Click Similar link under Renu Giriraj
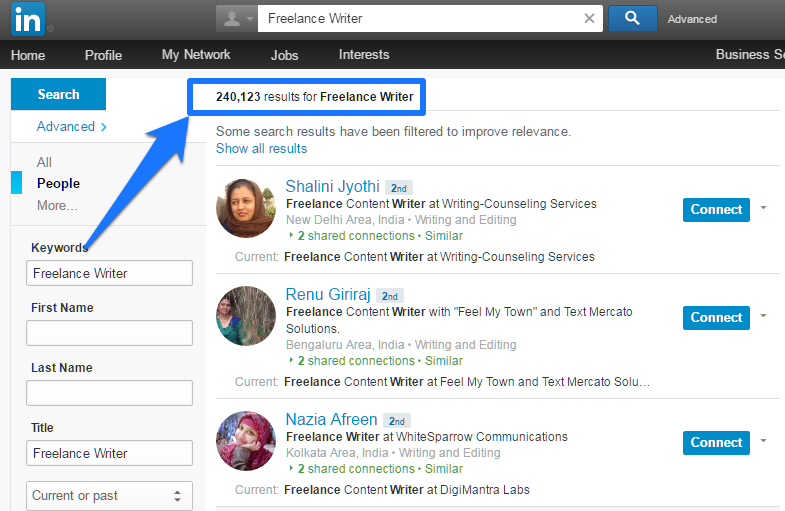Image resolution: width=785 pixels, height=511 pixels. click(444, 361)
